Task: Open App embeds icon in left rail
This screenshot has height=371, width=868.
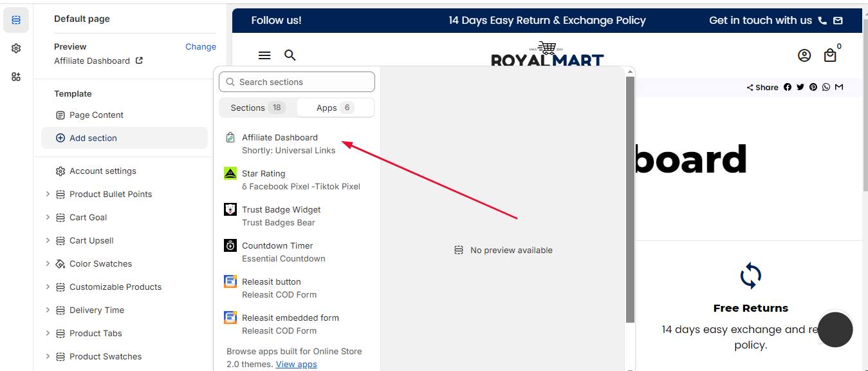Action: tap(16, 77)
